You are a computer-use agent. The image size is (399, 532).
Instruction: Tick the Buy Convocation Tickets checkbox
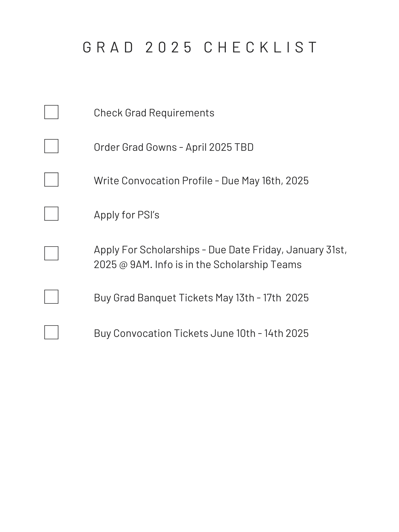51,332
